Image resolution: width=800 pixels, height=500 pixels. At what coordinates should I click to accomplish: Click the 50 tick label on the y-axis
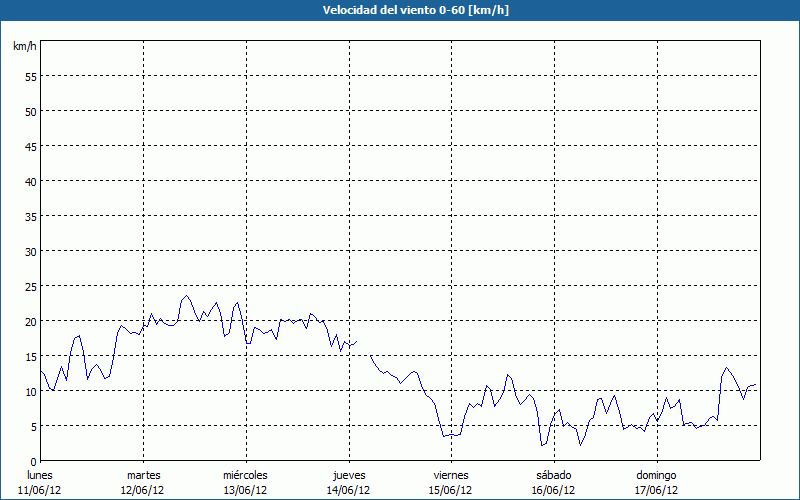[30, 111]
